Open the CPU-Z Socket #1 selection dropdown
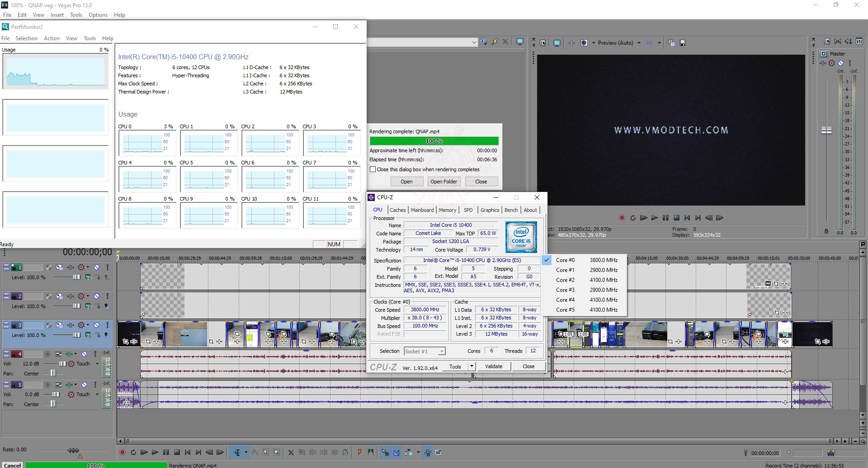The height and width of the screenshot is (468, 868). coord(442,351)
